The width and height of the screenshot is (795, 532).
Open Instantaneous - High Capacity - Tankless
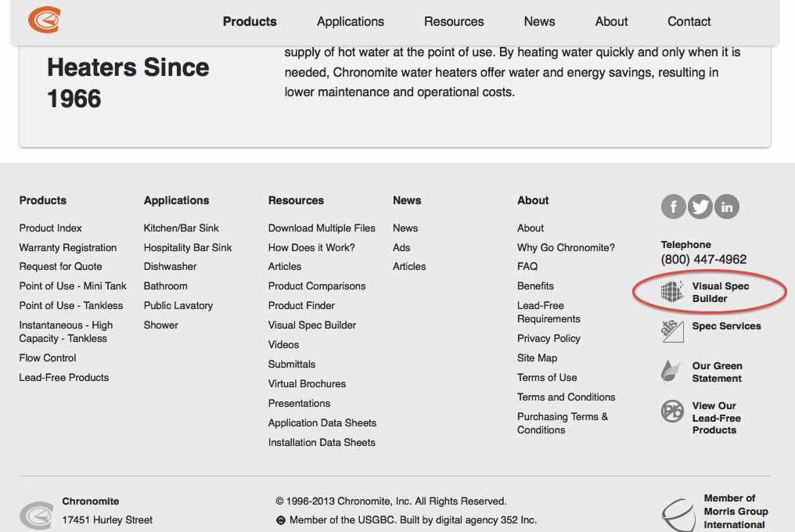pos(66,332)
